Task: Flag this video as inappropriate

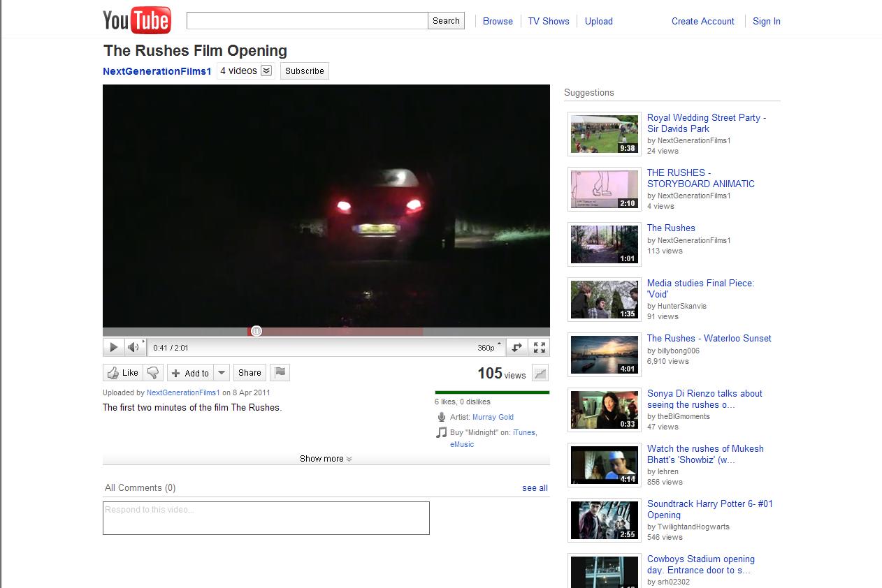Action: [x=280, y=373]
